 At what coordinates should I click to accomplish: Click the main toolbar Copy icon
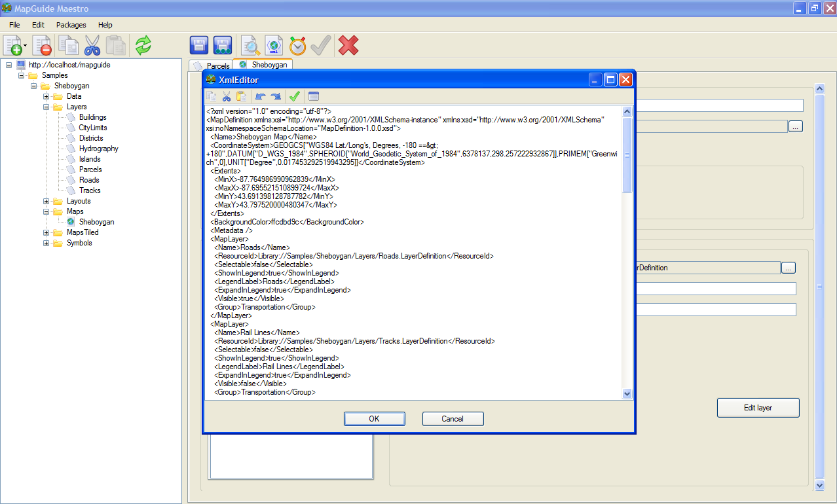tap(68, 45)
